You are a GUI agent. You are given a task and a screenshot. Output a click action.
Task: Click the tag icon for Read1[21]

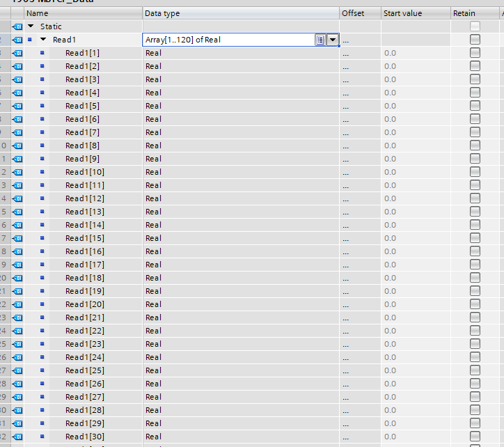tap(17, 317)
